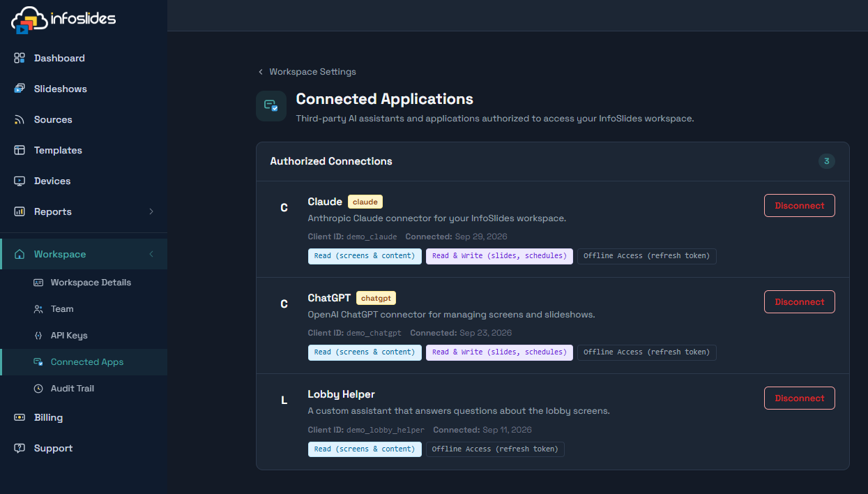Click the Devices monitor icon

point(20,181)
